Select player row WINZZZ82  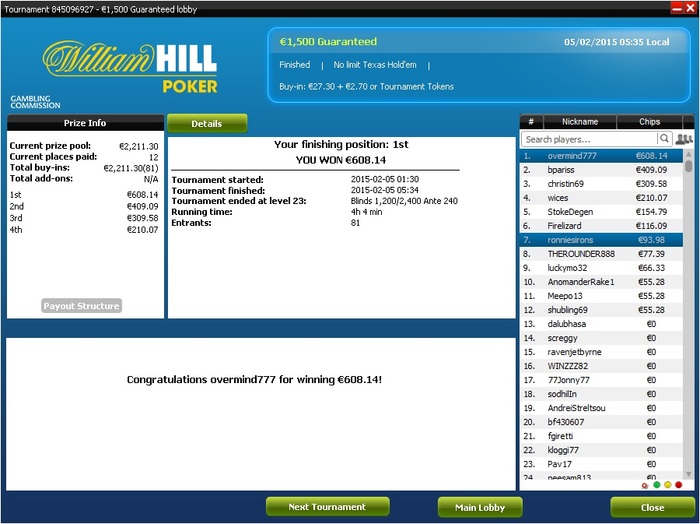click(601, 366)
